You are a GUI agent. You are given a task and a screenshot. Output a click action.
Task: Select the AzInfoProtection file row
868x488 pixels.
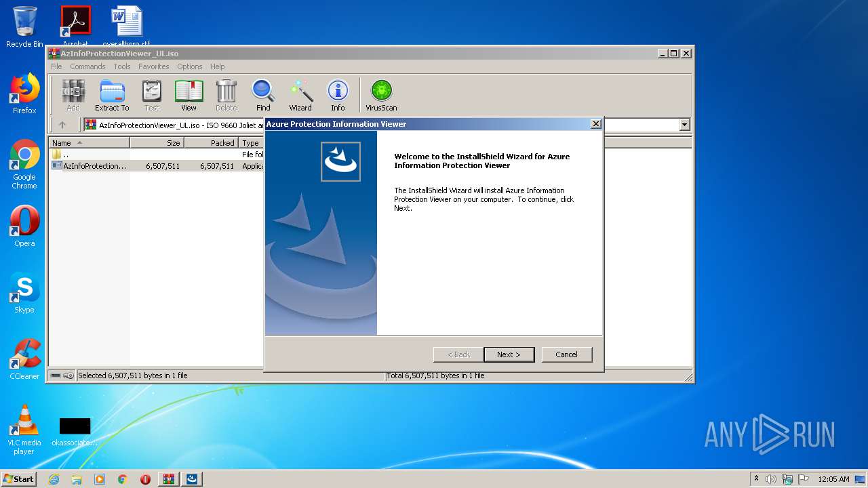[157, 166]
